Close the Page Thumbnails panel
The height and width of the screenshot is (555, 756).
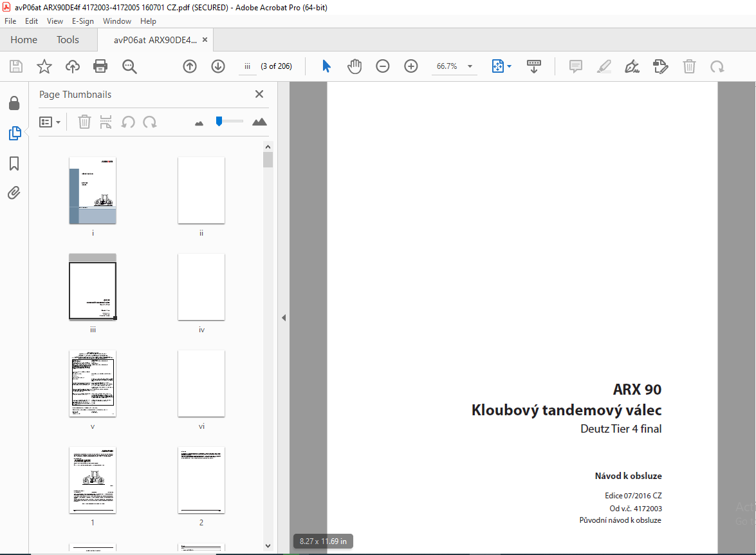tap(259, 93)
